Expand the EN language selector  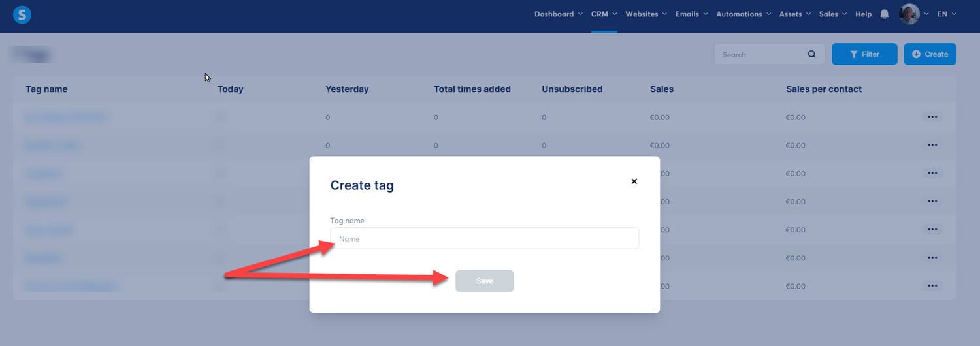coord(947,14)
